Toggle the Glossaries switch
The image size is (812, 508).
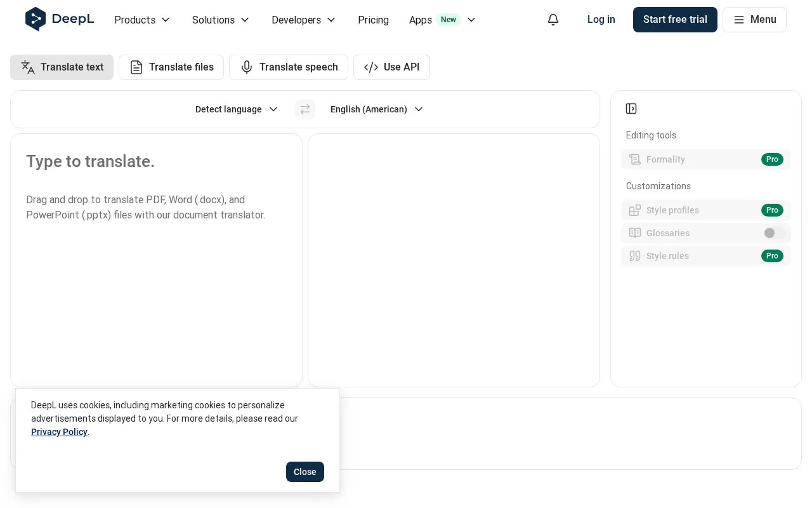pyautogui.click(x=774, y=233)
